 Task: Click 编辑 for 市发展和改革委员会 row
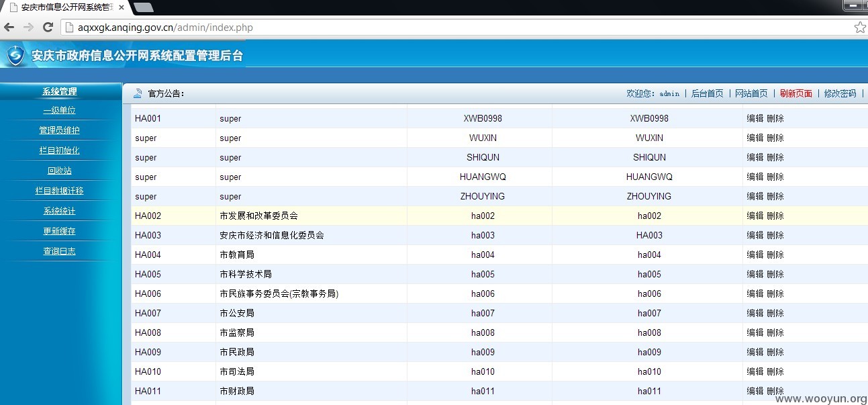point(755,216)
